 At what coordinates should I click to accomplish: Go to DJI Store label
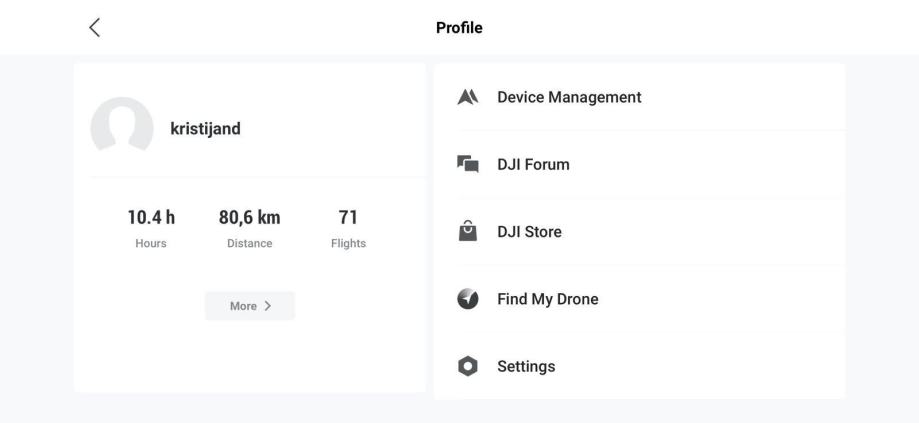[529, 232]
